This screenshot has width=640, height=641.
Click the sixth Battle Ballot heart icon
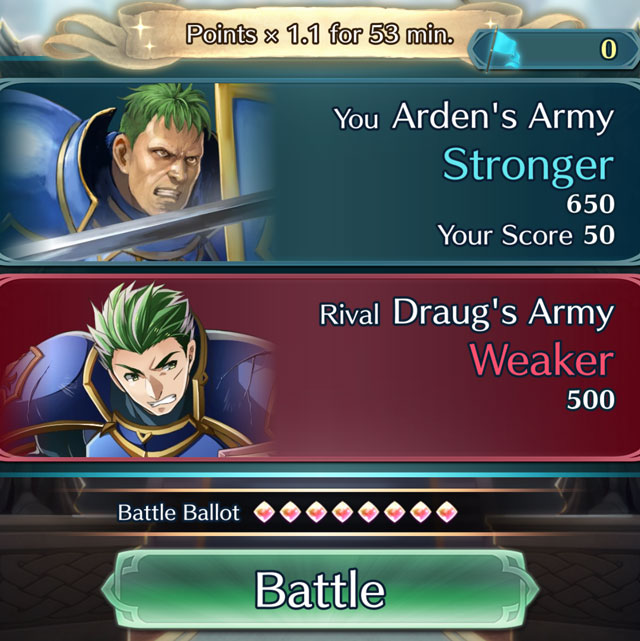pos(395,512)
